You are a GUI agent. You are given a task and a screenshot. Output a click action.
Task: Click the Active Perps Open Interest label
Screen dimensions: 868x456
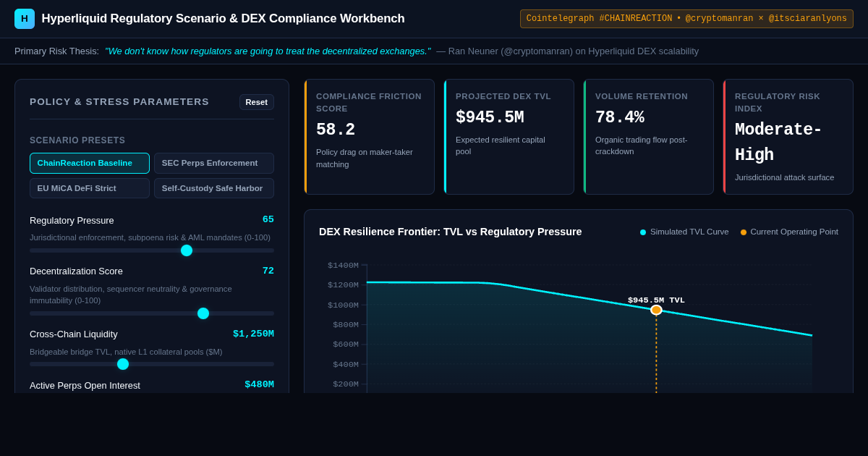(85, 385)
